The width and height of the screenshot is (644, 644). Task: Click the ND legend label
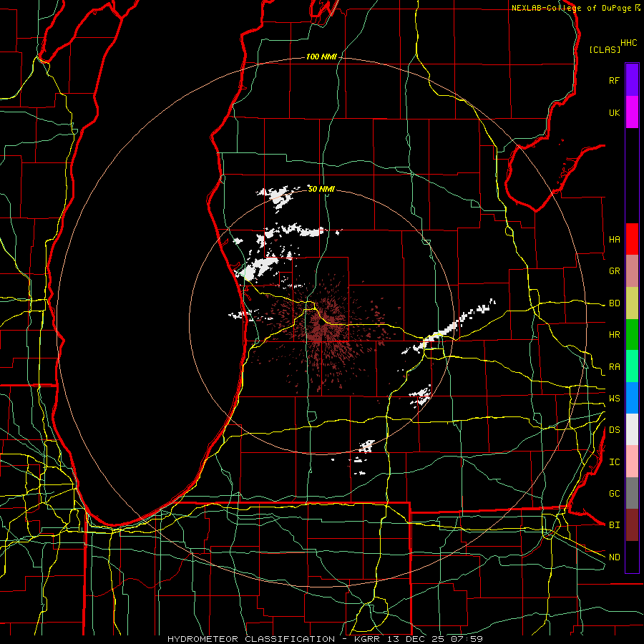pyautogui.click(x=614, y=557)
